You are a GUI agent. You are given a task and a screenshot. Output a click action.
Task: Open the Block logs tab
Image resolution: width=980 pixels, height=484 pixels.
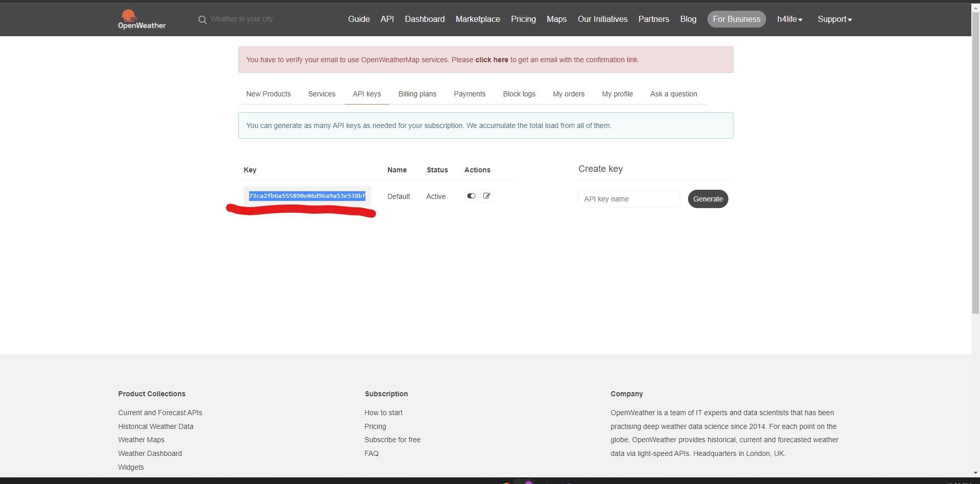tap(519, 94)
